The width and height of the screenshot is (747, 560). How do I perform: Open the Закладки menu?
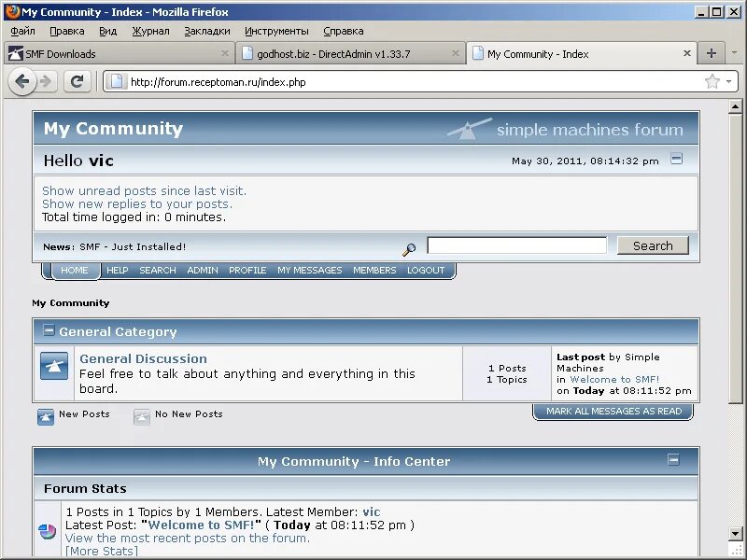click(x=207, y=31)
